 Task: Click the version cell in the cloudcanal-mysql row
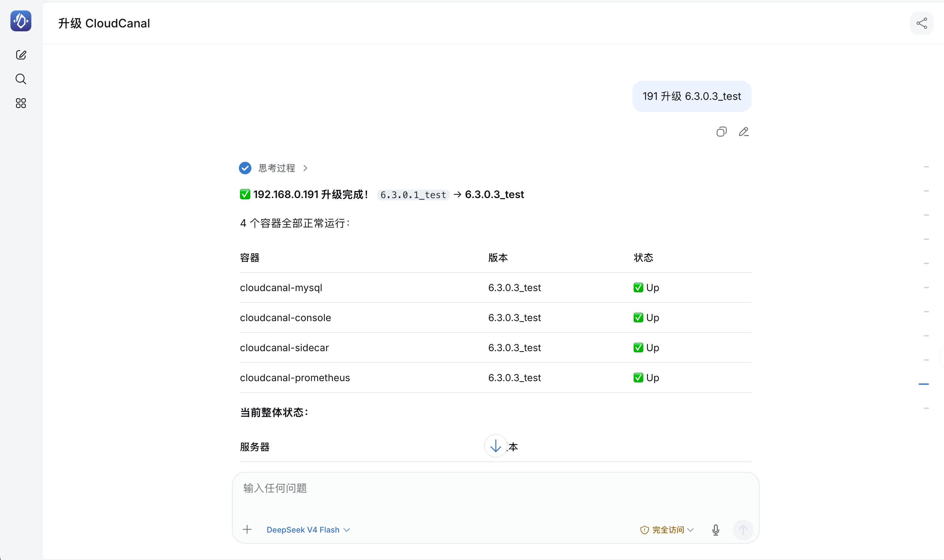click(x=514, y=288)
